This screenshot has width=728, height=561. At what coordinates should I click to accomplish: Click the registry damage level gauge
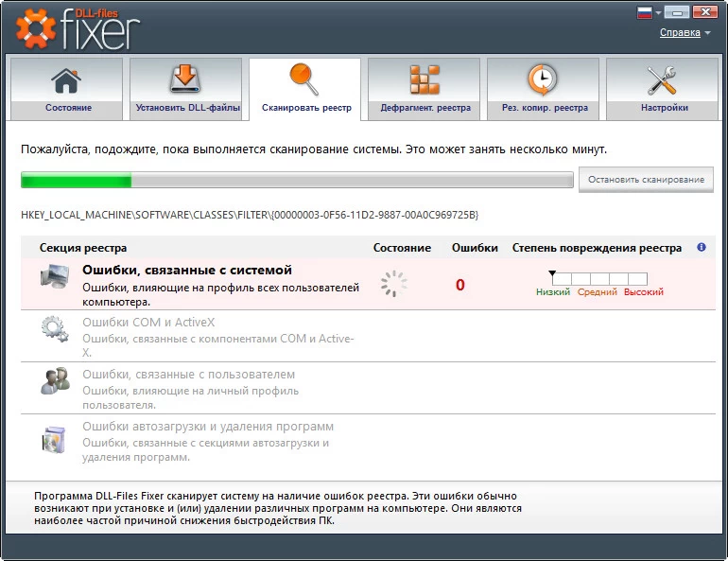point(599,278)
